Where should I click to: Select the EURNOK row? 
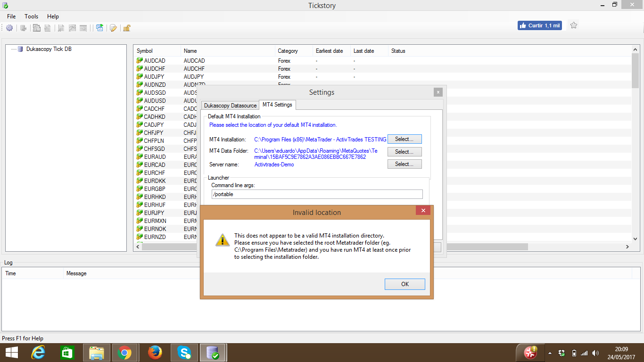click(382, 229)
